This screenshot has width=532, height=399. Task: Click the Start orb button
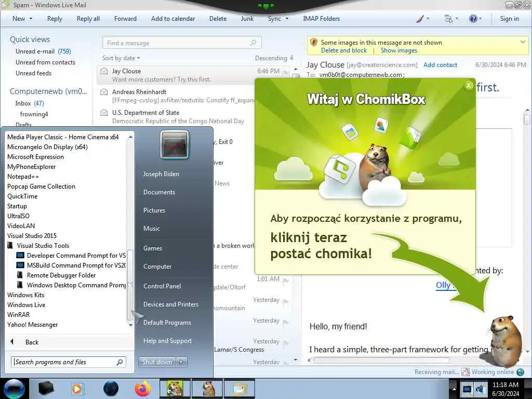click(14, 389)
